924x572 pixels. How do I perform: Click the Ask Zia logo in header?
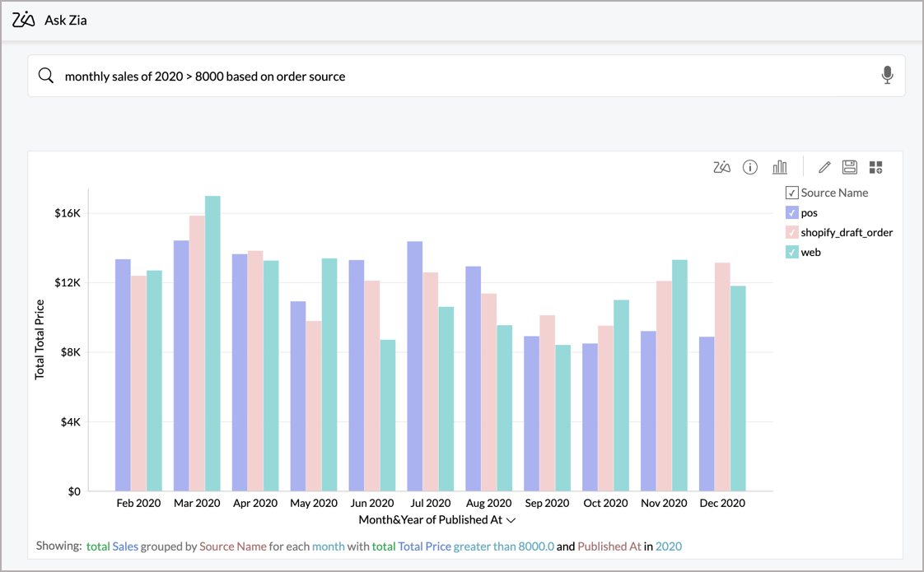[x=24, y=20]
